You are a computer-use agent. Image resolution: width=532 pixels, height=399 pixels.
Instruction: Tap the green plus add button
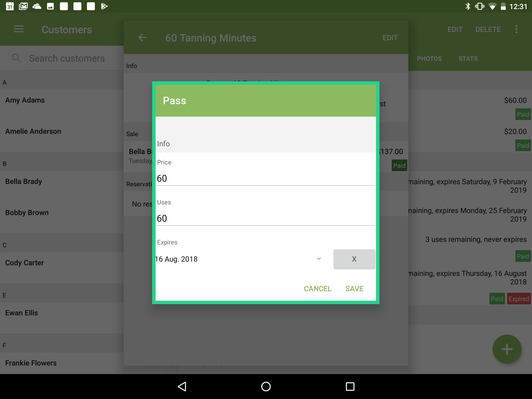point(507,349)
